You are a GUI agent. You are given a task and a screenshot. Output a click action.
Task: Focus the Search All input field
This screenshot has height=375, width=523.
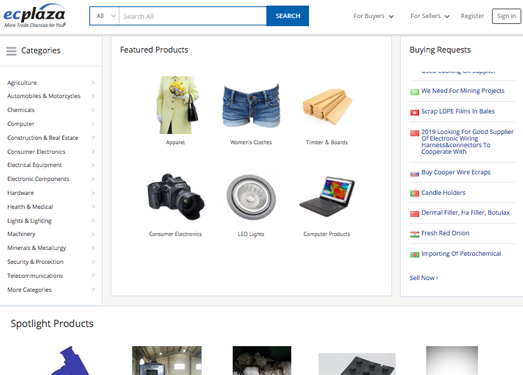pyautogui.click(x=193, y=16)
